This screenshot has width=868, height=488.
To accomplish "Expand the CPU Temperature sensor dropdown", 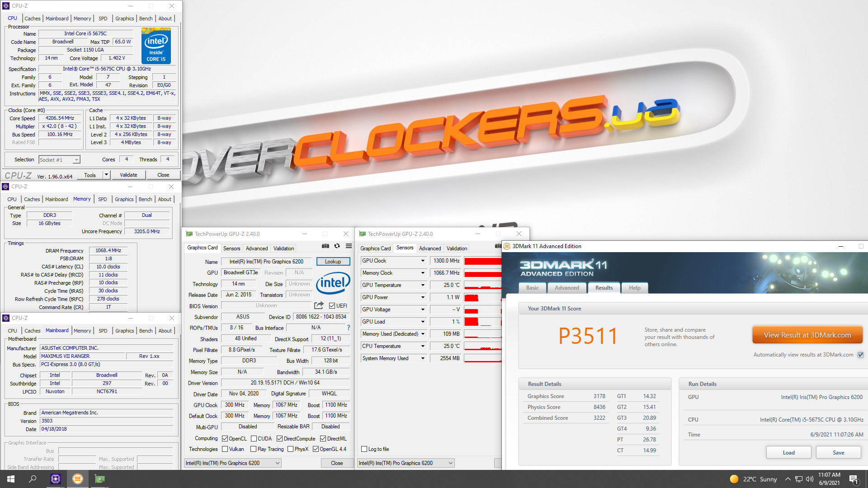I will (423, 346).
